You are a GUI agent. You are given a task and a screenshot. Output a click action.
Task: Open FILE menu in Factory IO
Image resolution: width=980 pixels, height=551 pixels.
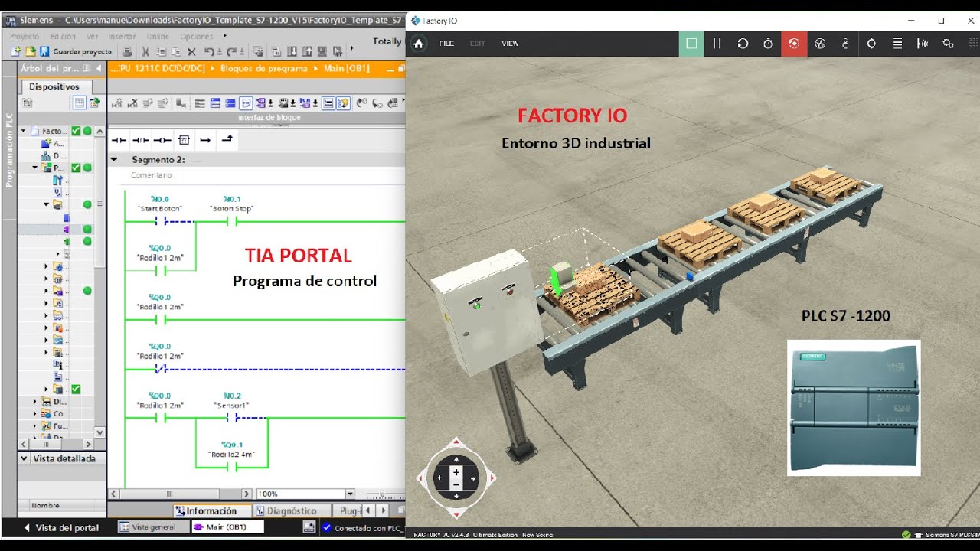[446, 44]
